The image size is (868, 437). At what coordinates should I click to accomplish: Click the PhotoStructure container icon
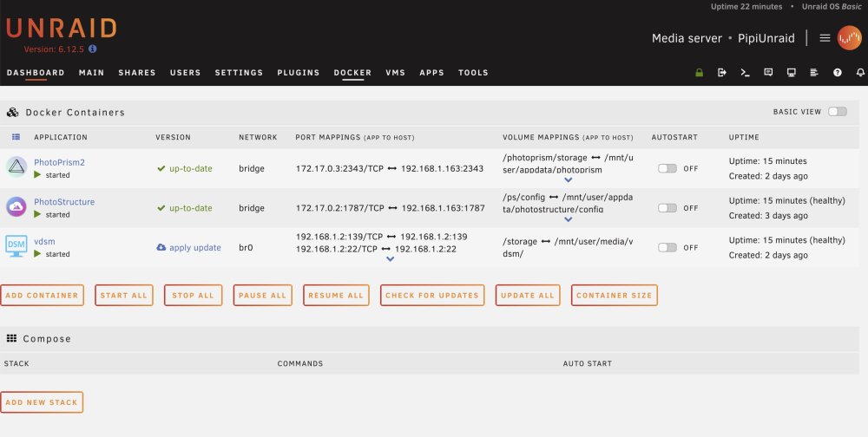click(16, 207)
